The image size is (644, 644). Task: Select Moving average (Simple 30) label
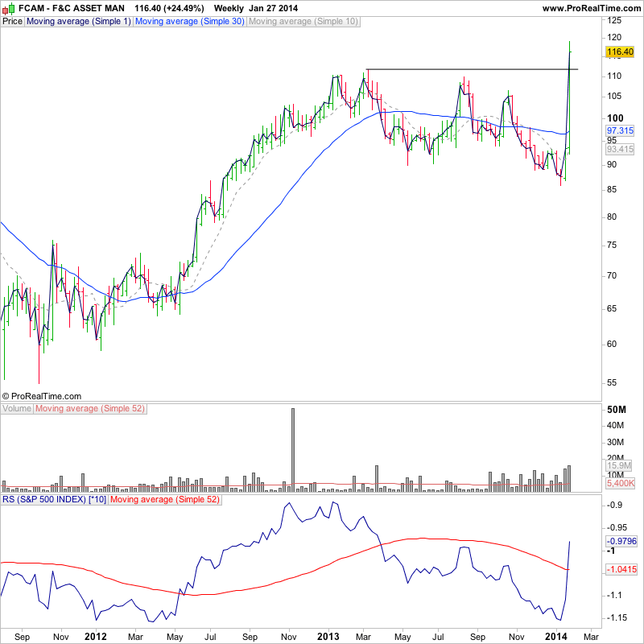(190, 22)
